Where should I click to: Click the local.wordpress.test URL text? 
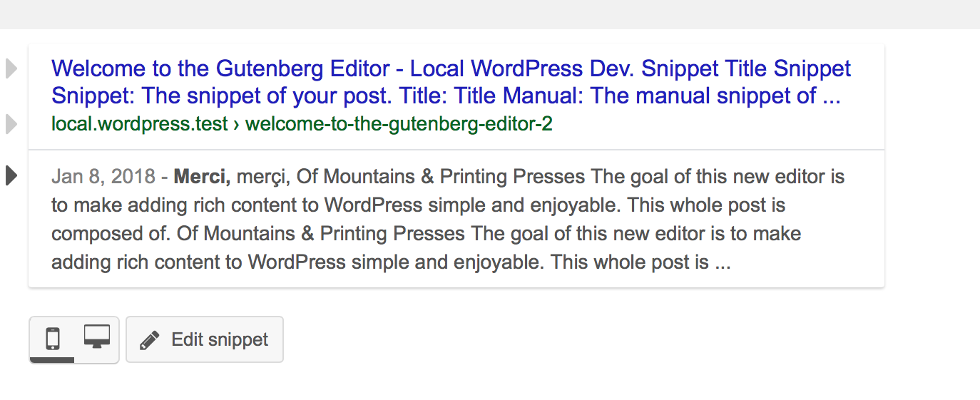tap(302, 124)
